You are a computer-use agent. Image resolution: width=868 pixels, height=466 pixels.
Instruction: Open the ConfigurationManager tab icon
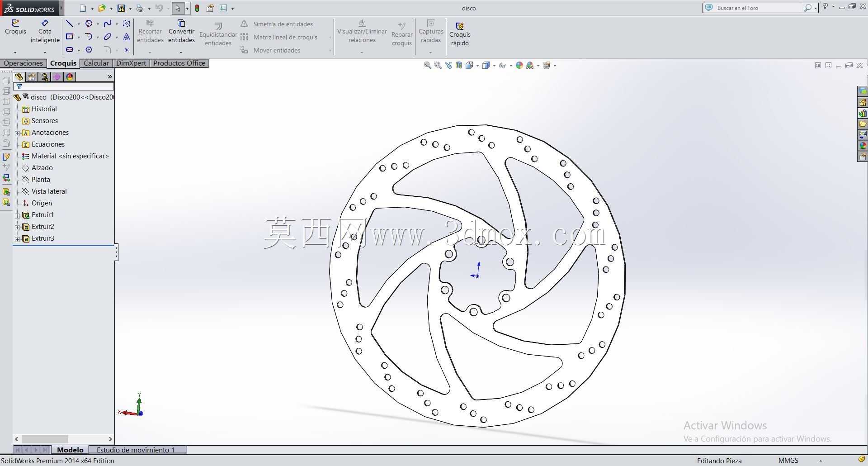pos(44,77)
